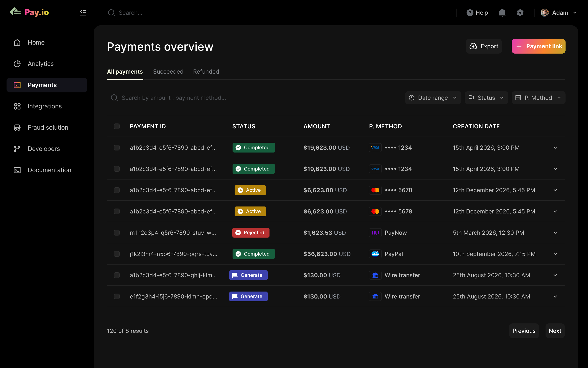
Task: Click the Export button
Action: [484, 46]
